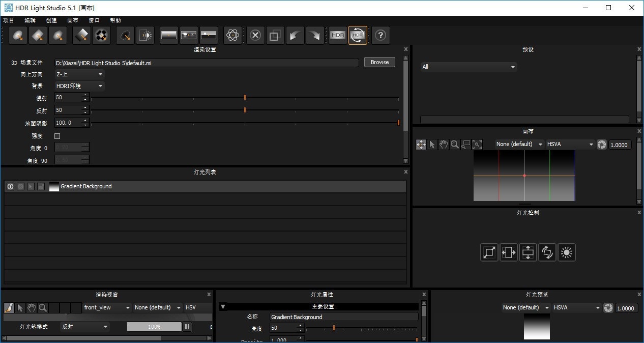The height and width of the screenshot is (343, 644).
Task: Click the 反射 slider handle
Action: pos(245,110)
